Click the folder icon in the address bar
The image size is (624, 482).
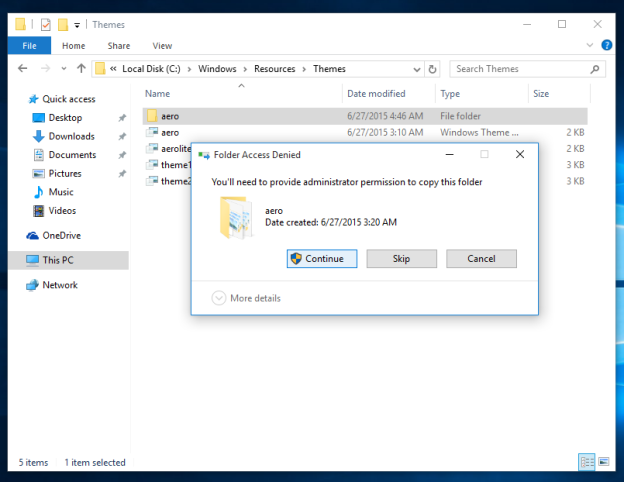click(100, 69)
